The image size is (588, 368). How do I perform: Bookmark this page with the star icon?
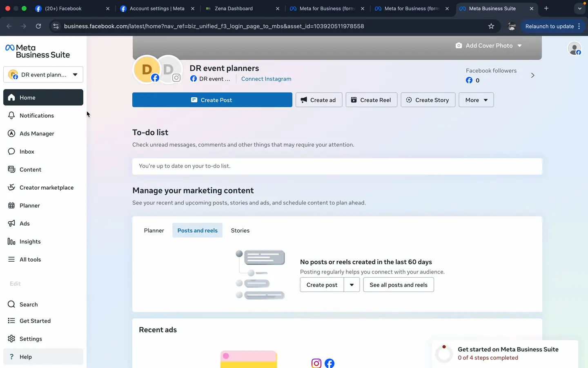(491, 26)
